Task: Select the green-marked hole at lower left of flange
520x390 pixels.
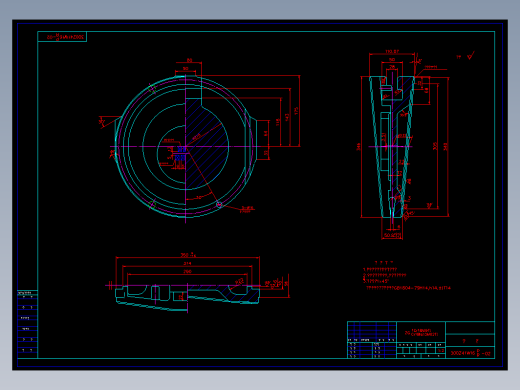Action: pyautogui.click(x=152, y=204)
